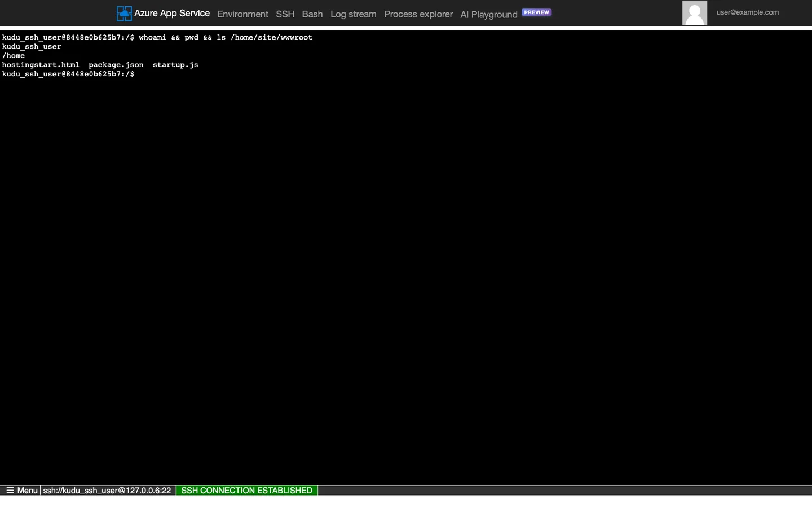Viewport: 812px width, 508px height.
Task: Click the user@example.com account label
Action: click(x=748, y=12)
